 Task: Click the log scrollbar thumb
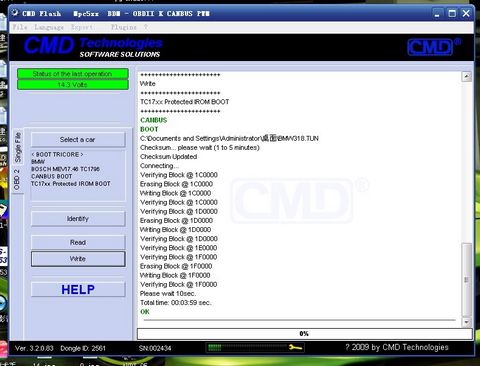click(466, 280)
